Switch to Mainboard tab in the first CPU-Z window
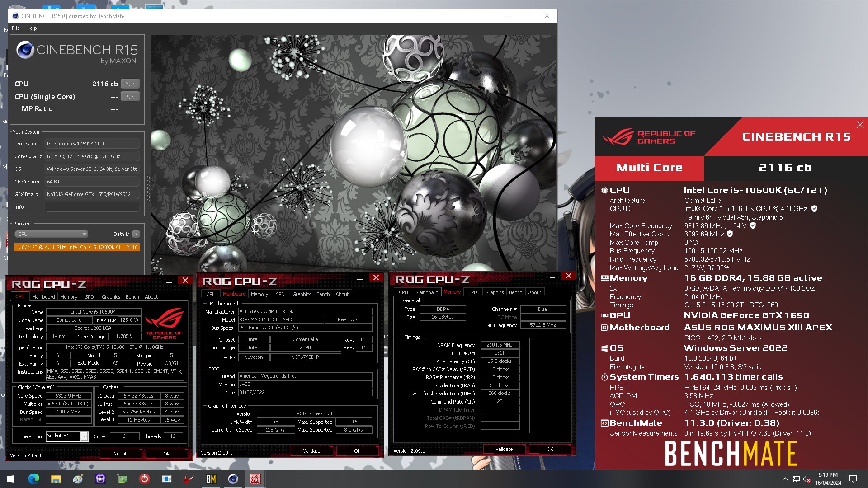 pos(43,297)
